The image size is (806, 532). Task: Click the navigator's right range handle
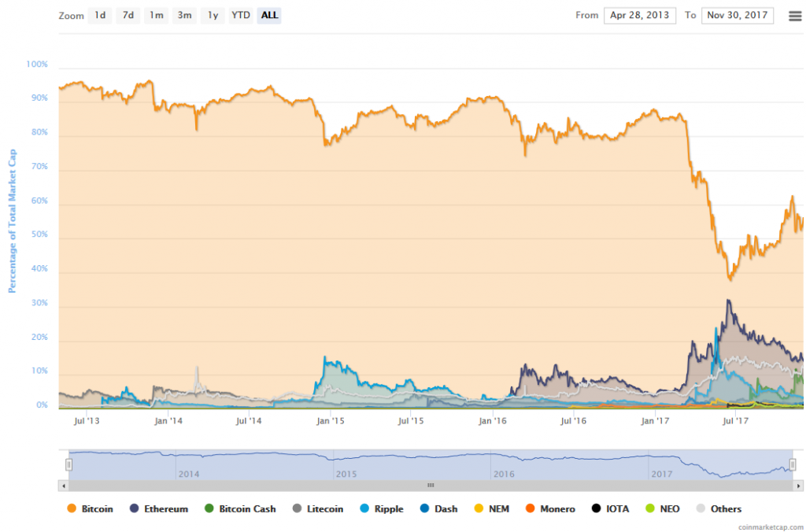point(793,464)
